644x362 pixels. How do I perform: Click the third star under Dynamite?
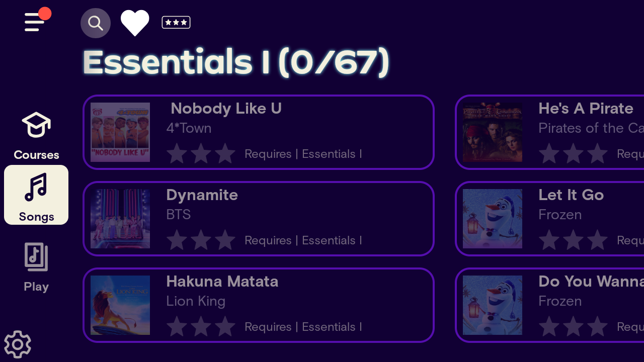coord(225,240)
